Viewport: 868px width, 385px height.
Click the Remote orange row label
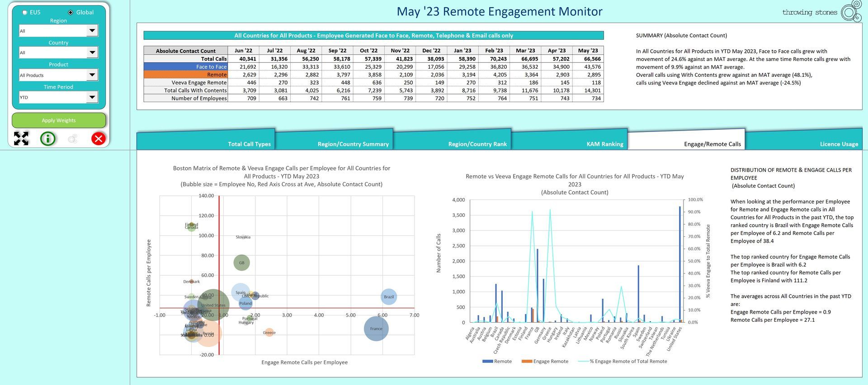coord(186,75)
